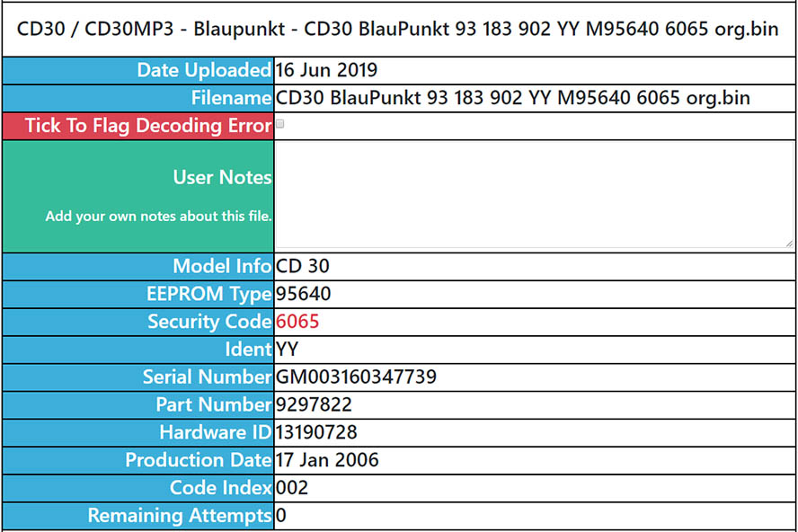
Task: Click the Code Index value 002
Action: 292,488
